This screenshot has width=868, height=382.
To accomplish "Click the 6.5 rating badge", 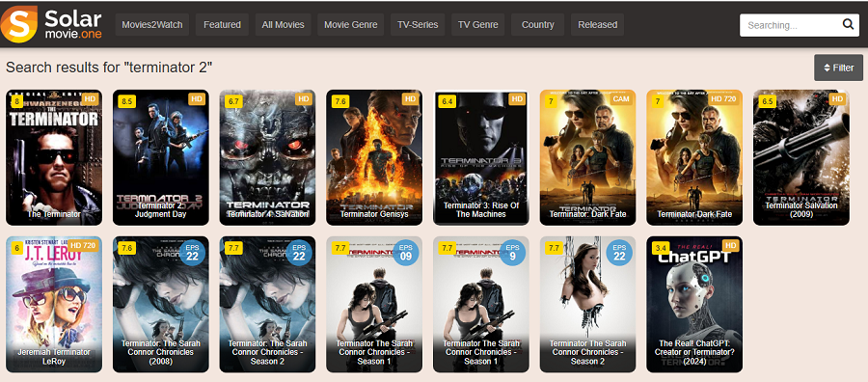I will click(x=768, y=102).
